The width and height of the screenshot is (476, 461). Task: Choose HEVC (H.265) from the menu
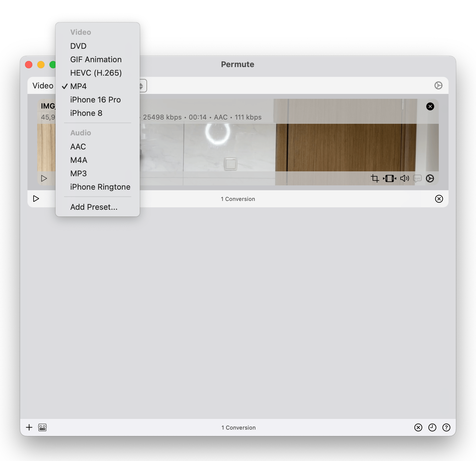tap(96, 73)
